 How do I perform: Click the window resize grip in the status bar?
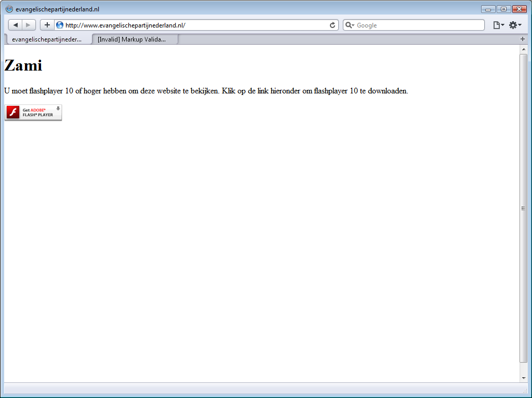(x=525, y=391)
